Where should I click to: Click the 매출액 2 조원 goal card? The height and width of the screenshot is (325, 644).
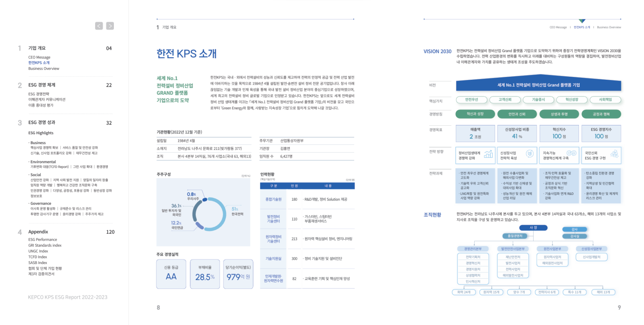(x=475, y=133)
